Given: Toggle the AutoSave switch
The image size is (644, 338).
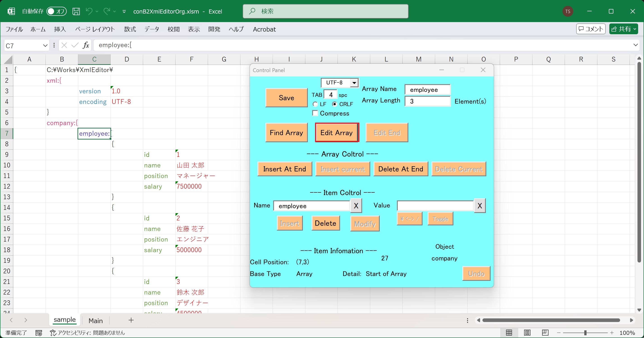Looking at the screenshot, I should [57, 11].
